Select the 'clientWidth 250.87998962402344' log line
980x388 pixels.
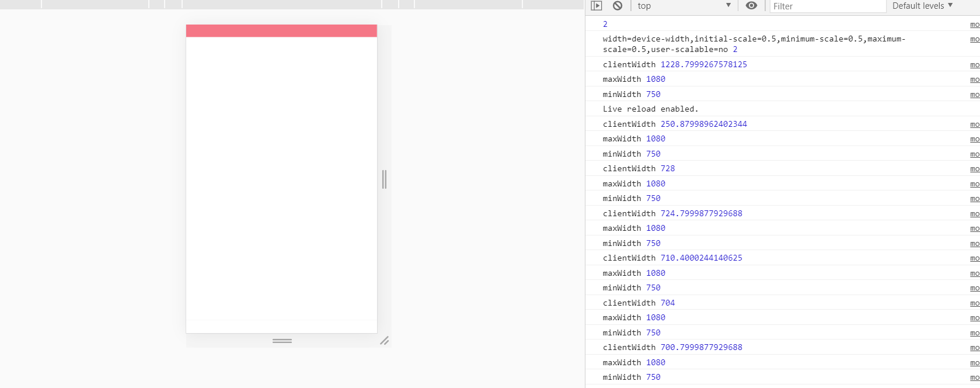pyautogui.click(x=675, y=124)
